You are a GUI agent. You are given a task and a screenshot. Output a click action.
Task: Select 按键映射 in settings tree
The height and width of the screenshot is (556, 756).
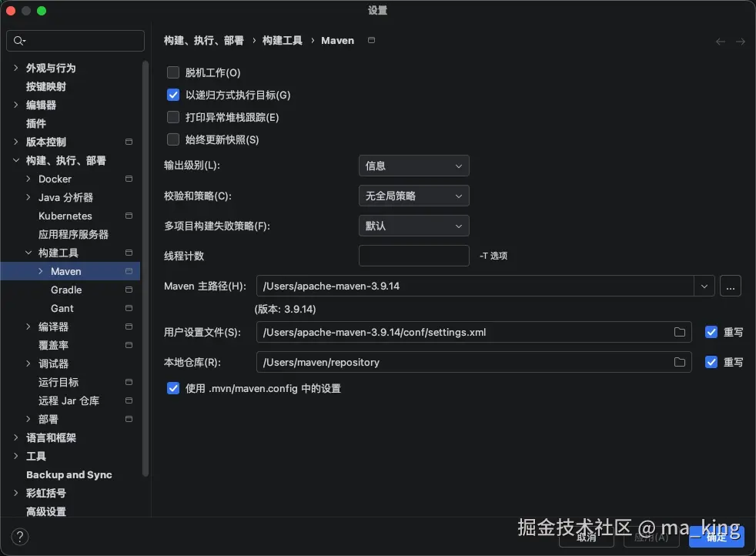pyautogui.click(x=45, y=86)
